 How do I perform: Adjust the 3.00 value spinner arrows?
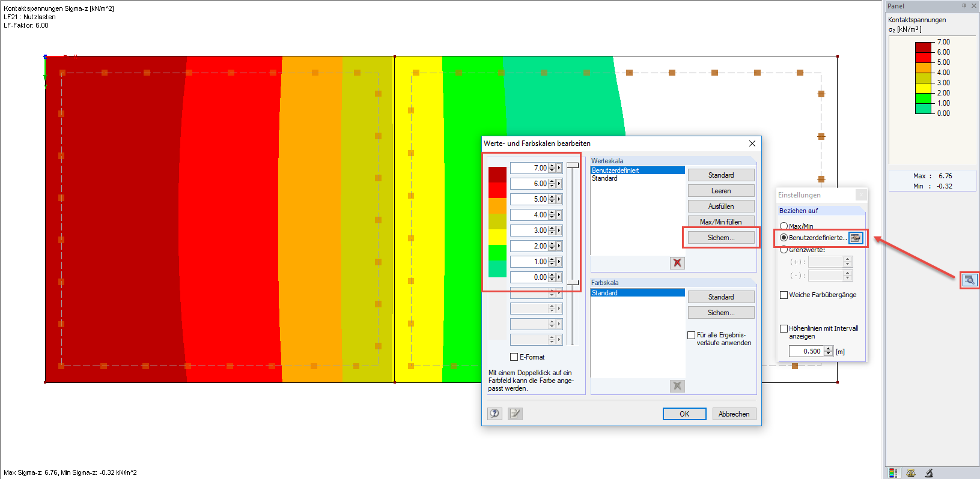coord(552,230)
